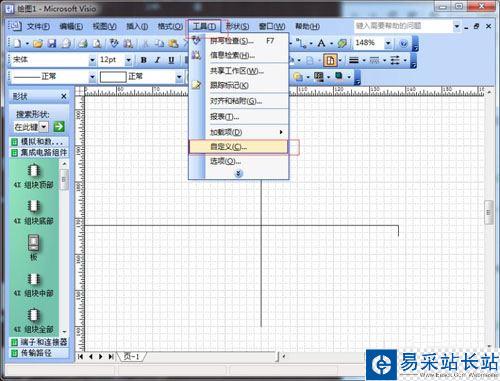Select the 4X 组块顶部 shape
The width and height of the screenshot is (500, 381).
pos(33,176)
